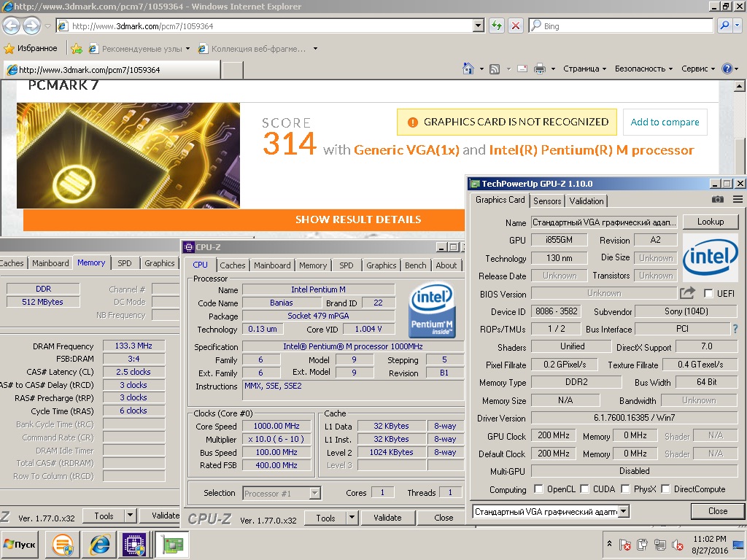Enable the UEFI checkbox in GPU-Z
The height and width of the screenshot is (560, 747).
tap(708, 293)
